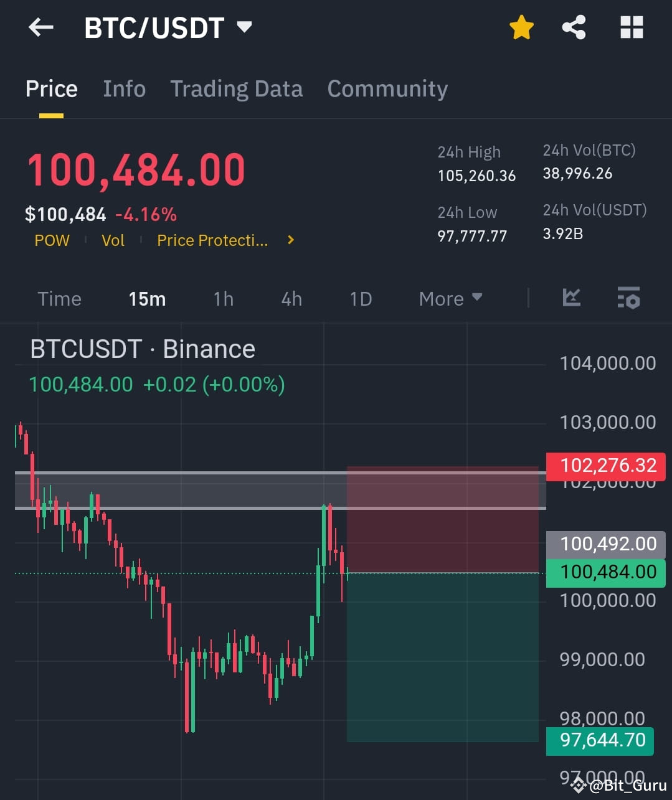Select the Community tab
This screenshot has width=672, height=800.
click(387, 89)
